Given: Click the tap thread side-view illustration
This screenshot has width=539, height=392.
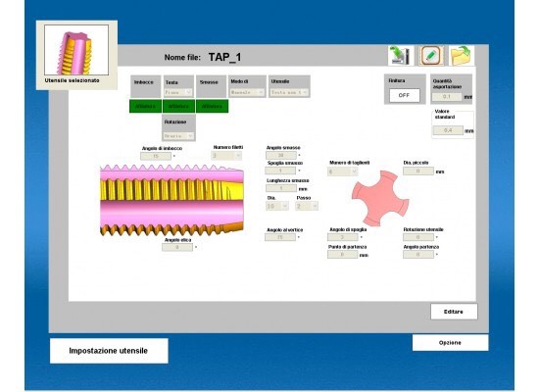Looking at the screenshot, I should click(171, 200).
